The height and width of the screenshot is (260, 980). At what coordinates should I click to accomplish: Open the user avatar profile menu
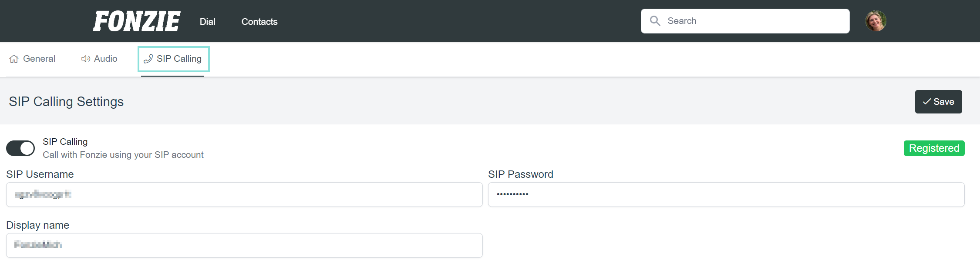click(876, 21)
